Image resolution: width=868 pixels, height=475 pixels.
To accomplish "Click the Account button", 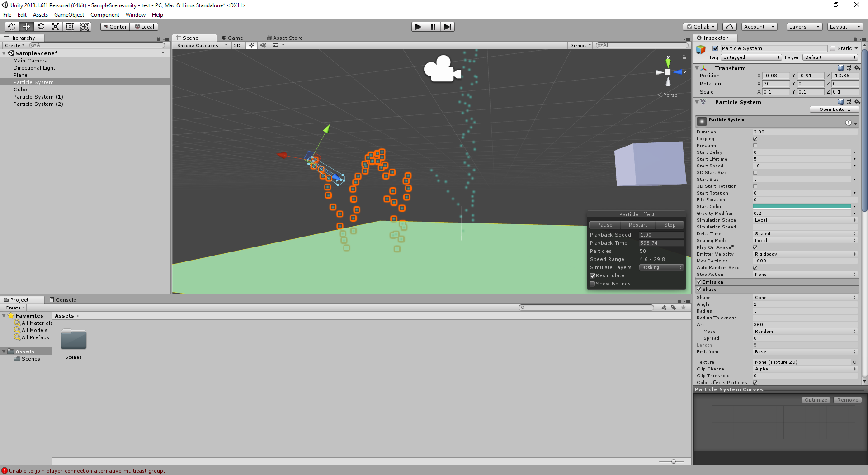I will click(759, 27).
